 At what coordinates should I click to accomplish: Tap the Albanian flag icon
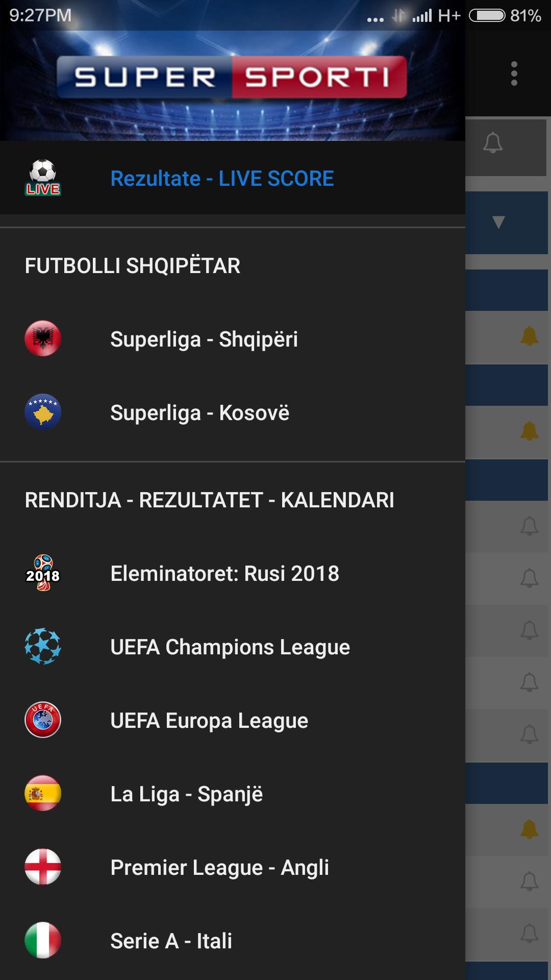click(43, 338)
